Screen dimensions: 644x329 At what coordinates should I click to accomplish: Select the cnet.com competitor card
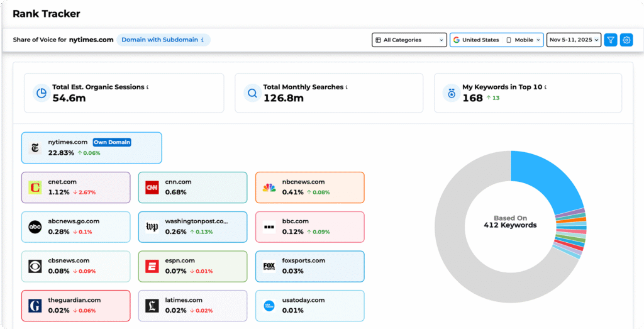click(75, 187)
